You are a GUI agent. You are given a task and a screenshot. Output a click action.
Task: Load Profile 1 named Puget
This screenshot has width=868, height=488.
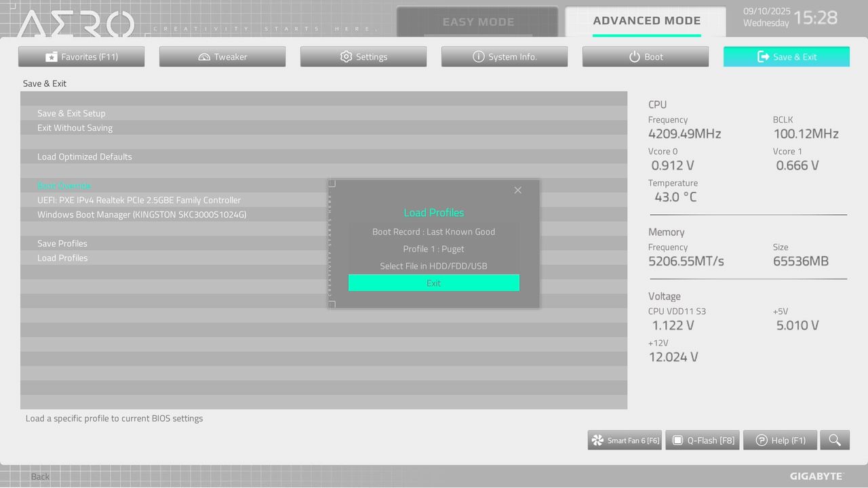[x=433, y=249]
